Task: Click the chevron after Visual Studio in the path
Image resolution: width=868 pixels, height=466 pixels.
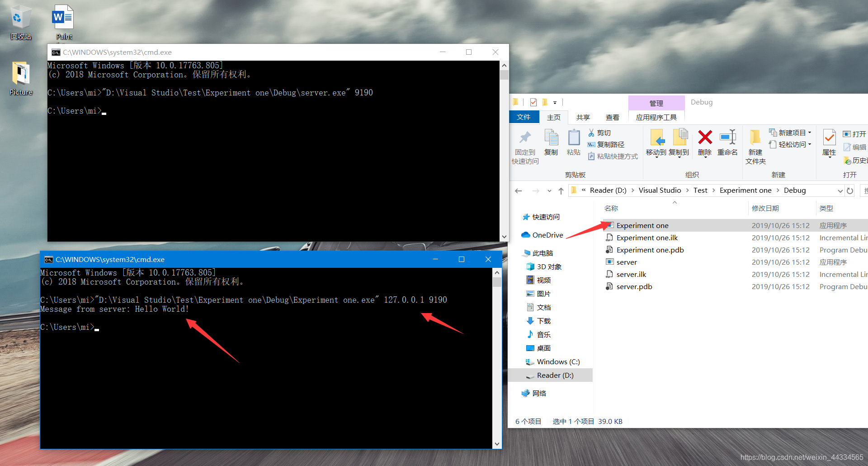Action: [687, 190]
